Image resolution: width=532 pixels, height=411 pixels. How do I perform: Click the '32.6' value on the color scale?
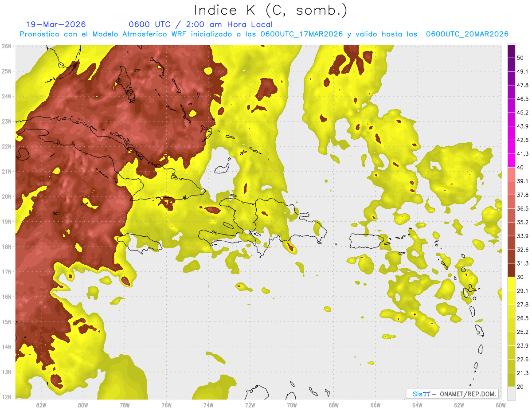point(523,250)
